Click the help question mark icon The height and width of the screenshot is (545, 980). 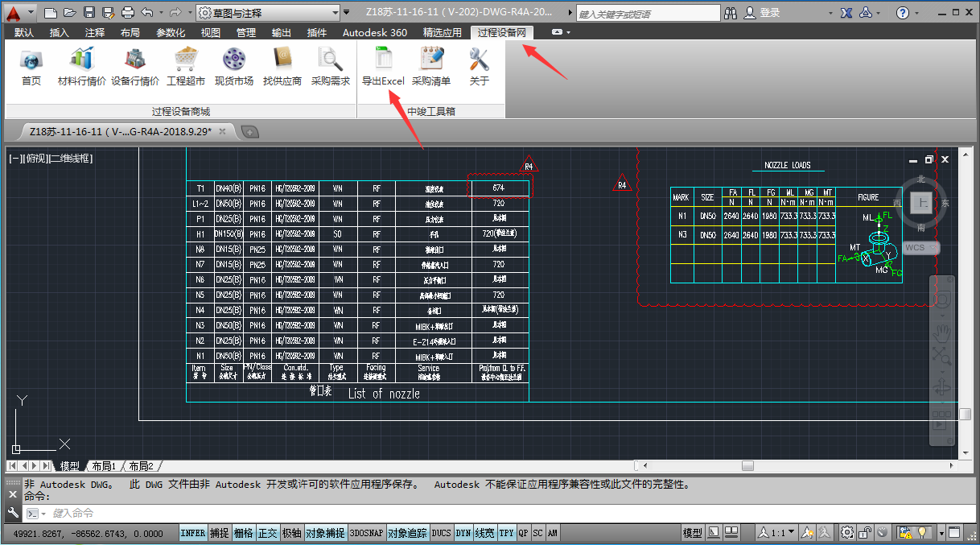[x=903, y=13]
